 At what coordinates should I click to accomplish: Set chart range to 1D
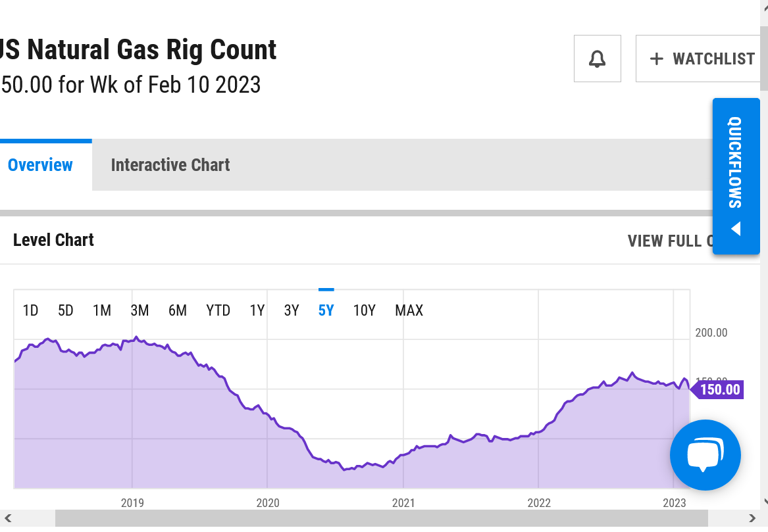[x=30, y=310]
